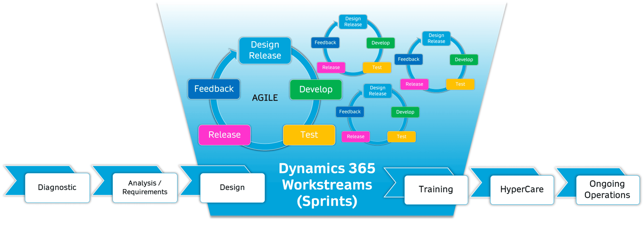Click the Design phase box
This screenshot has height=229, width=644.
tap(232, 187)
